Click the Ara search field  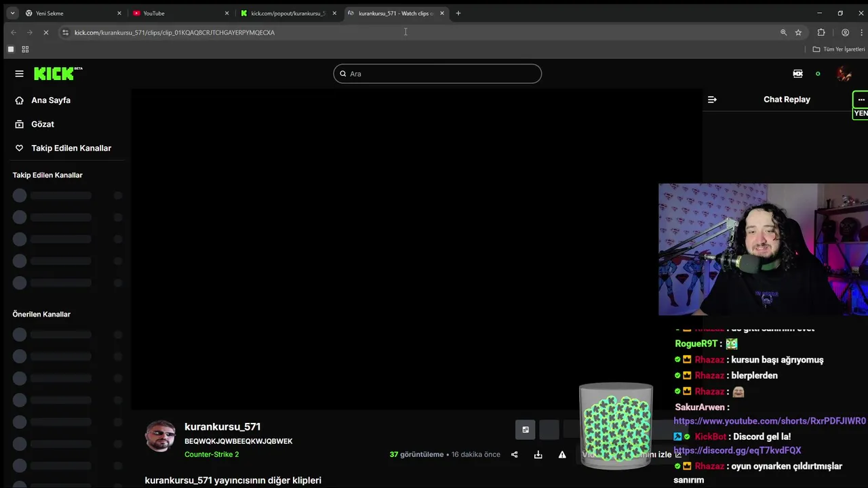(437, 74)
